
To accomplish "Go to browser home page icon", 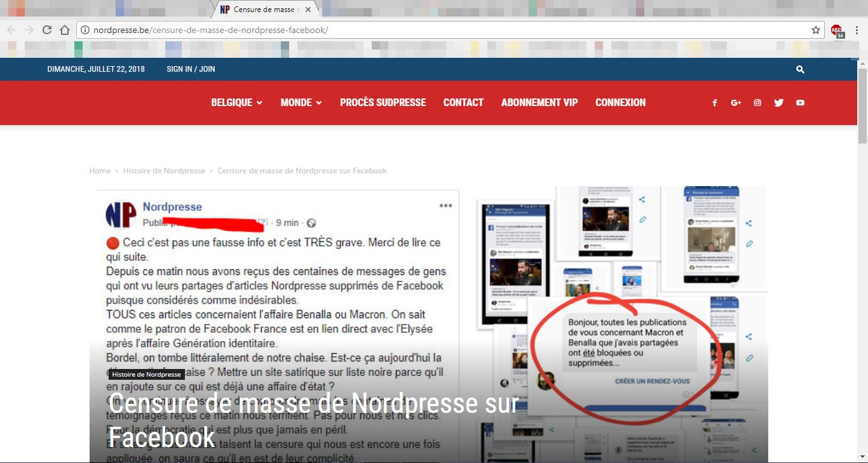I will (x=65, y=30).
